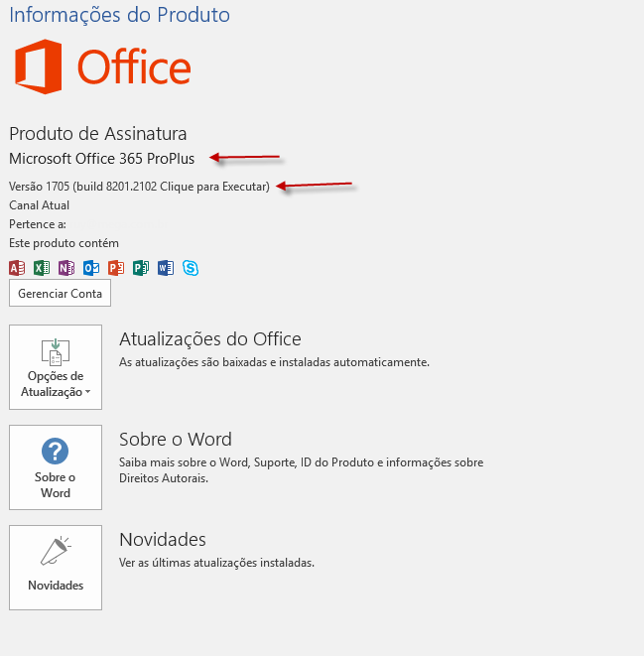
Task: Click the Excel app icon
Action: 42,268
